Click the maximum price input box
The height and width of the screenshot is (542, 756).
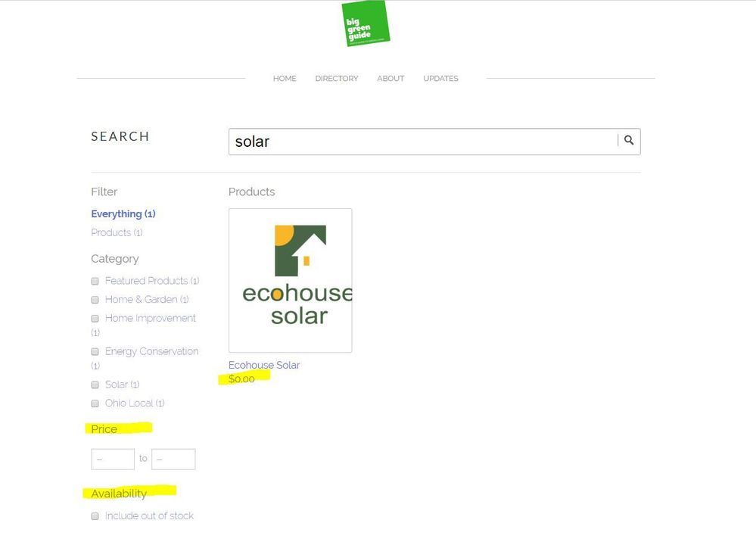pyautogui.click(x=173, y=459)
